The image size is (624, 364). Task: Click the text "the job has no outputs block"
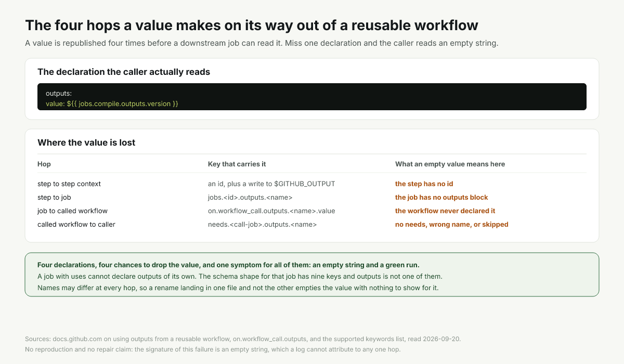441,197
